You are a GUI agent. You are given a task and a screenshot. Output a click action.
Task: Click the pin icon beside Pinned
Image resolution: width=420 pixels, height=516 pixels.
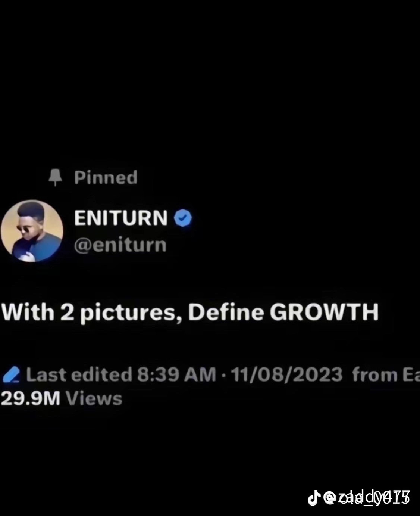(x=56, y=177)
